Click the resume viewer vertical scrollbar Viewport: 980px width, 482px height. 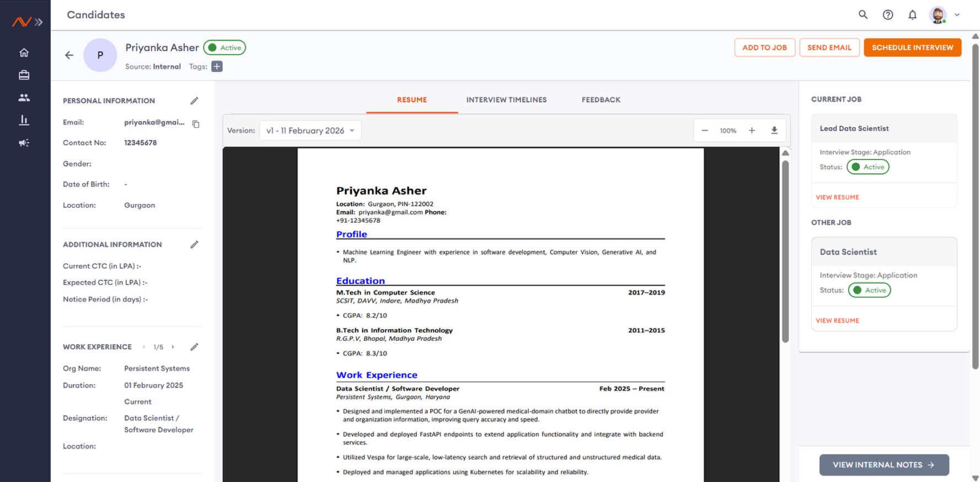point(785,251)
